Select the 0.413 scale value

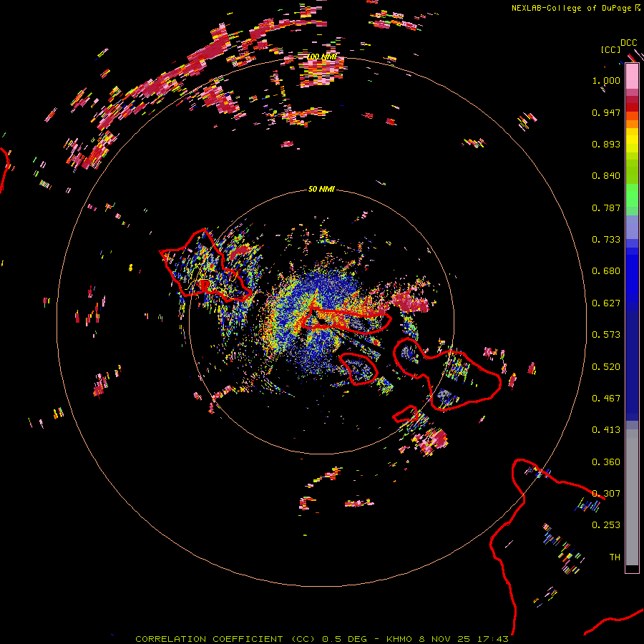point(606,430)
